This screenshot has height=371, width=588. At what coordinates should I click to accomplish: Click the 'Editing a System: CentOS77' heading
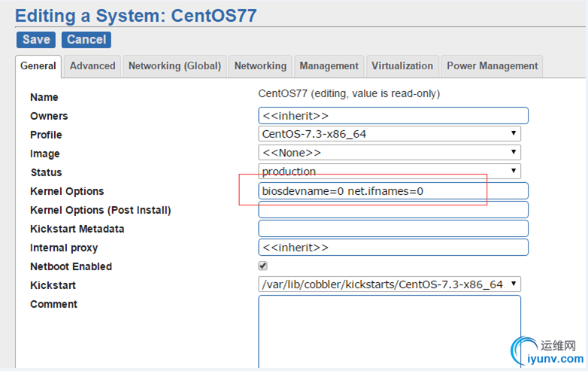[x=136, y=16]
